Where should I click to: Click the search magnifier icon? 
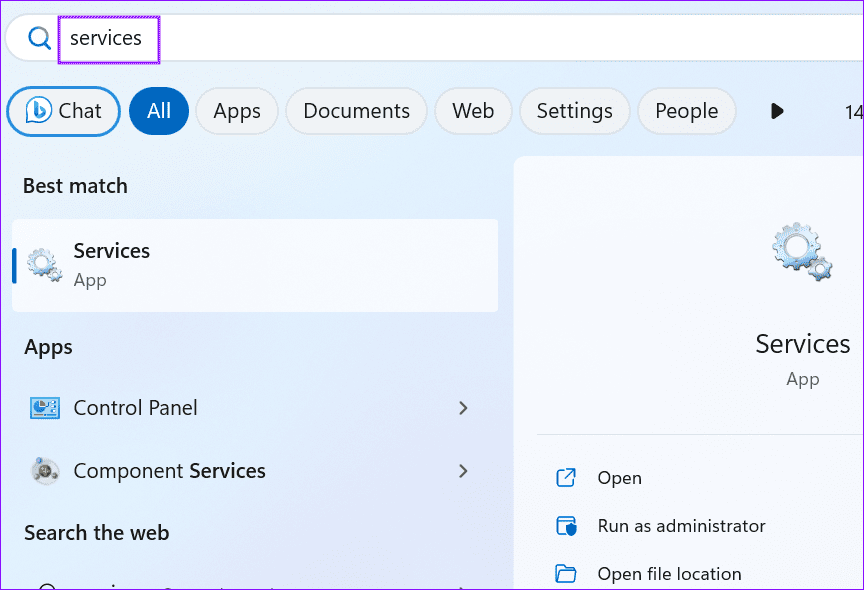(x=39, y=38)
